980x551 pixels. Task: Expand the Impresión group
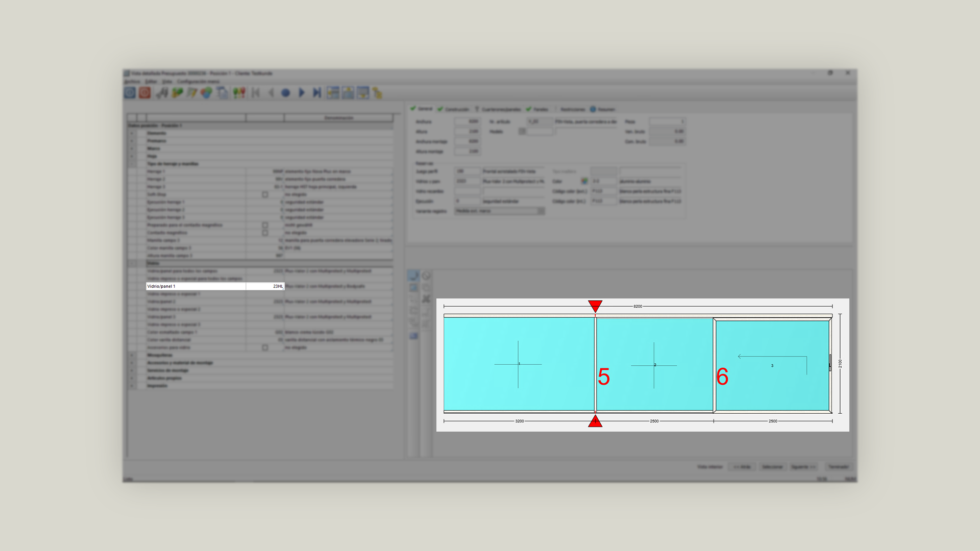pos(132,386)
